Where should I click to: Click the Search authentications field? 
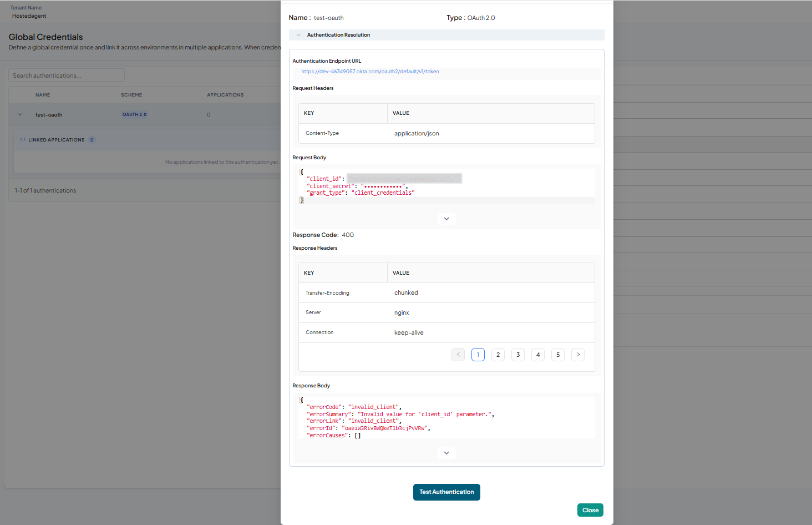67,75
